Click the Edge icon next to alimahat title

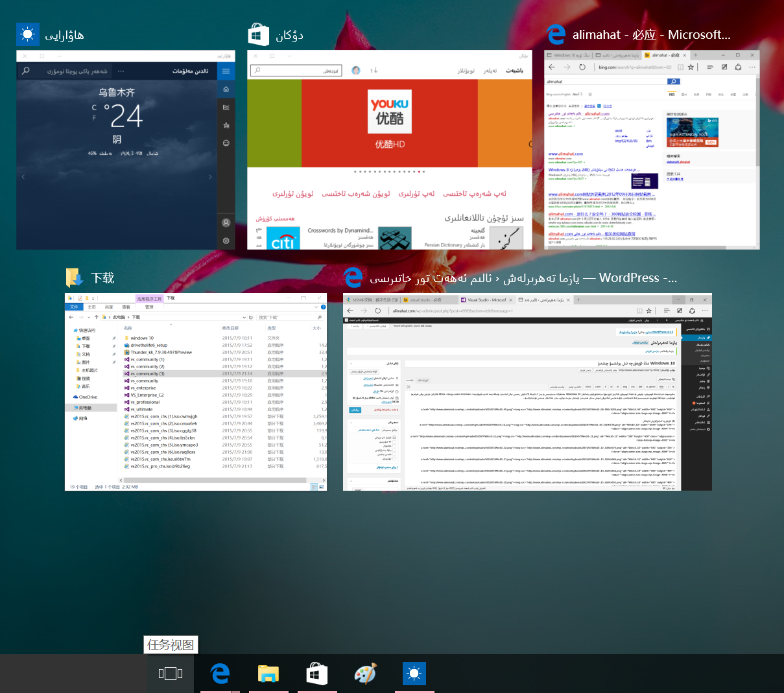coord(556,35)
